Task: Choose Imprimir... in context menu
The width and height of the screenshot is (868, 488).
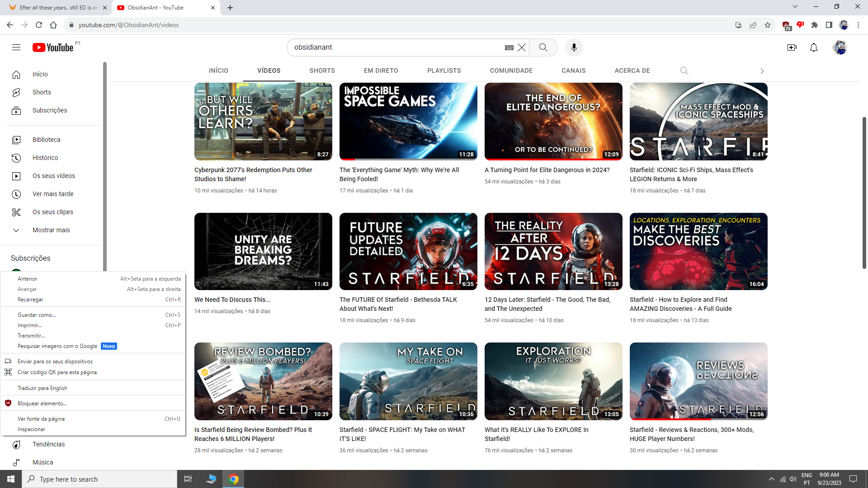Action: 93,325
